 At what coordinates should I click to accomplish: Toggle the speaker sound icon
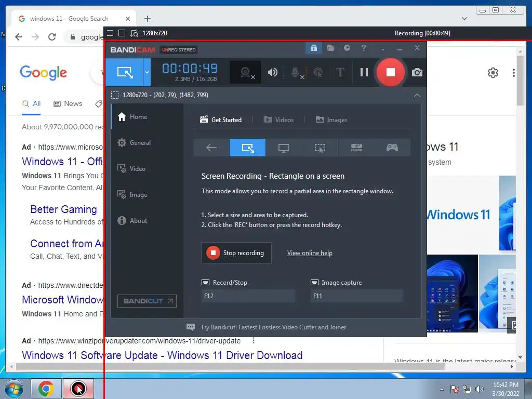272,72
